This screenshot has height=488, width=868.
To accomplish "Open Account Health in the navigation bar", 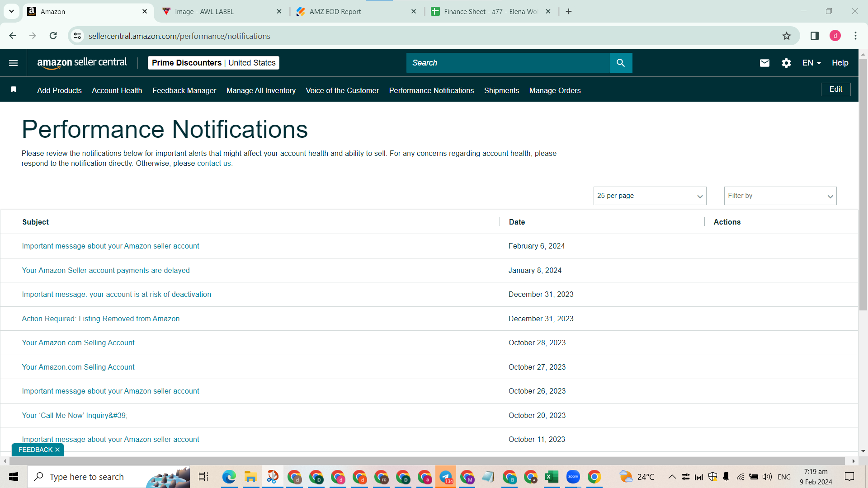I will (x=117, y=90).
